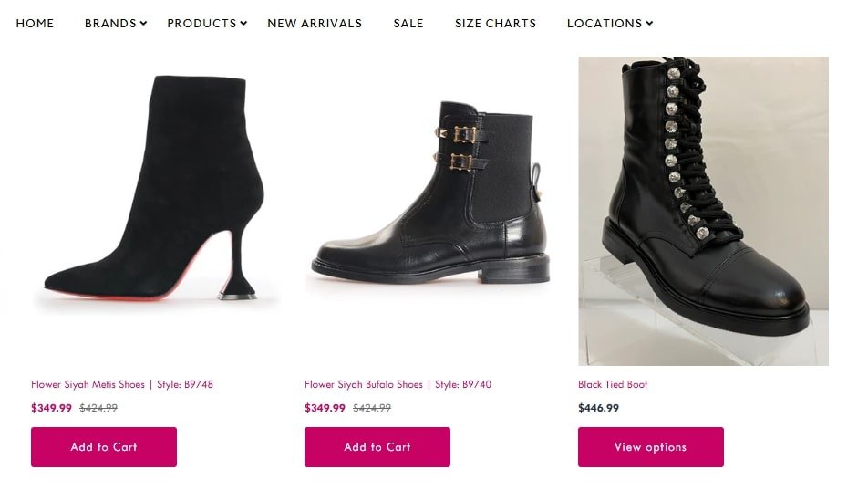Open the black suede heeled boot image
The height and width of the screenshot is (490, 868).
point(156,192)
